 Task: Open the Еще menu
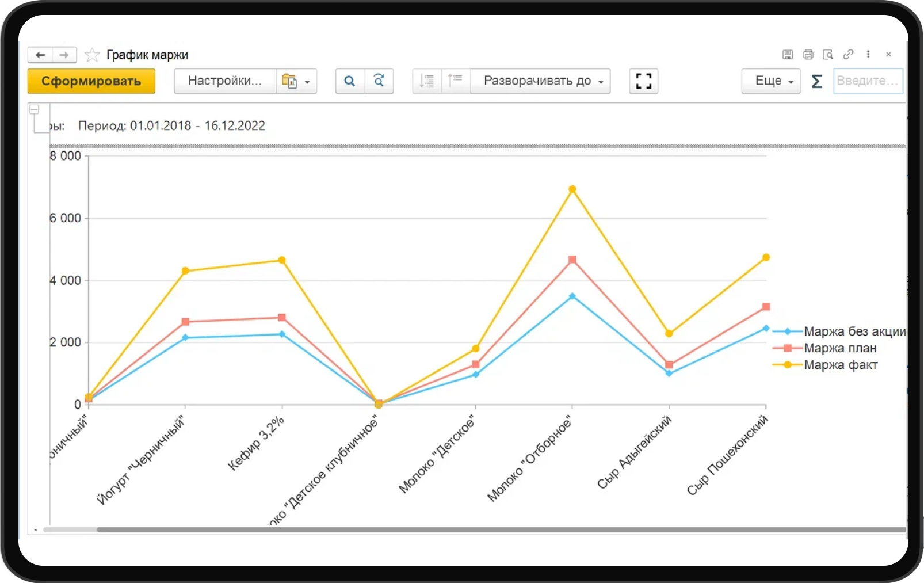point(771,81)
